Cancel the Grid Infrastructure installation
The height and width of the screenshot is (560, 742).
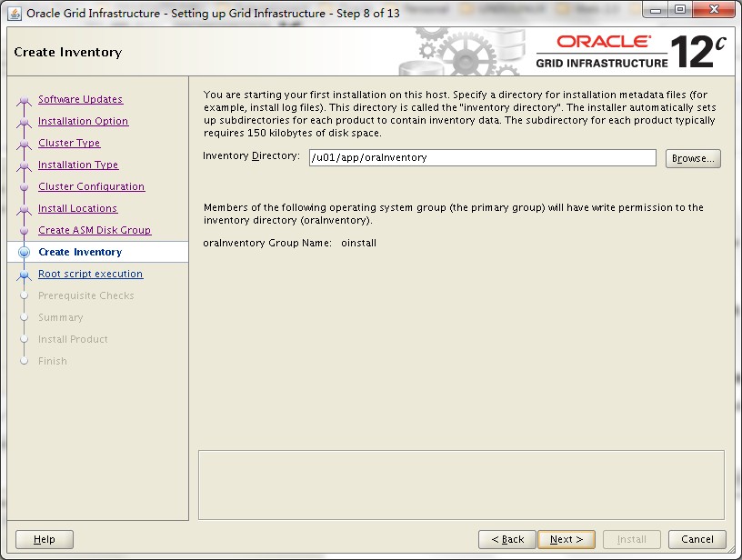point(697,539)
